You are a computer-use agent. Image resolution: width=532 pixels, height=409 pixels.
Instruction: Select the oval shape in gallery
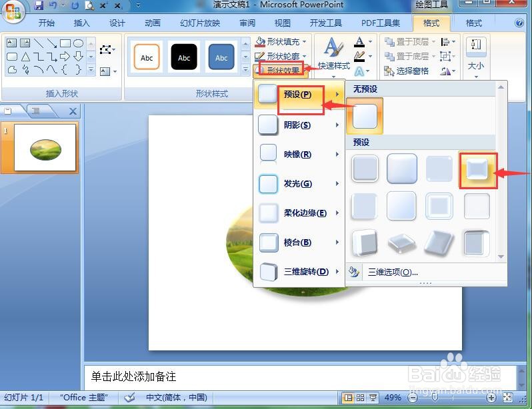click(x=79, y=43)
